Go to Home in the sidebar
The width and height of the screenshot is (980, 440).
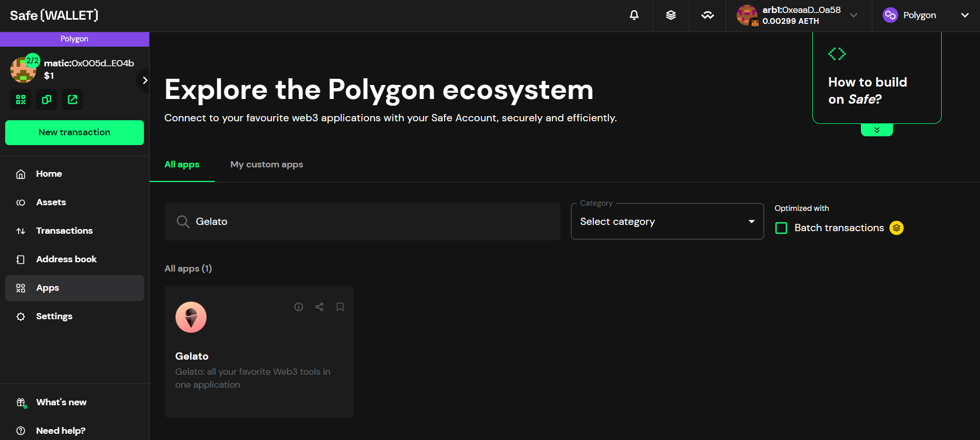[75, 174]
